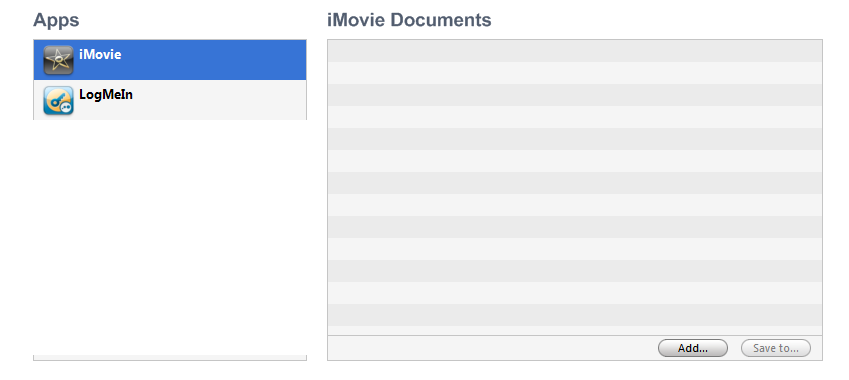Click the iMovie Documents heading
Image resolution: width=849 pixels, height=380 pixels.
point(409,20)
